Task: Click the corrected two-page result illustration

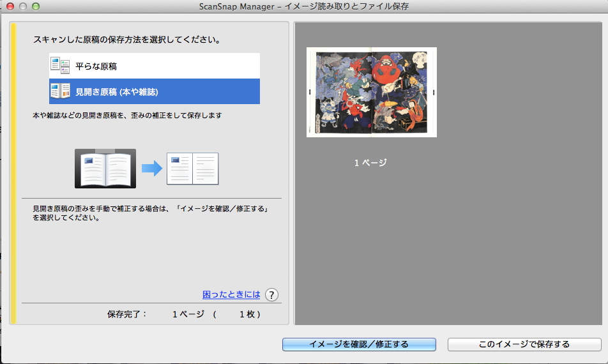Action: (x=193, y=169)
